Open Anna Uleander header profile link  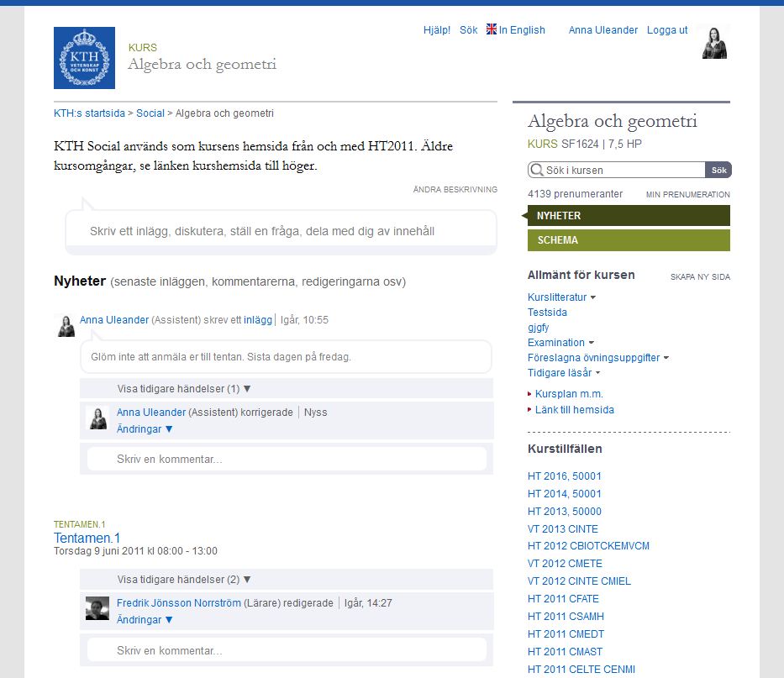[x=602, y=30]
